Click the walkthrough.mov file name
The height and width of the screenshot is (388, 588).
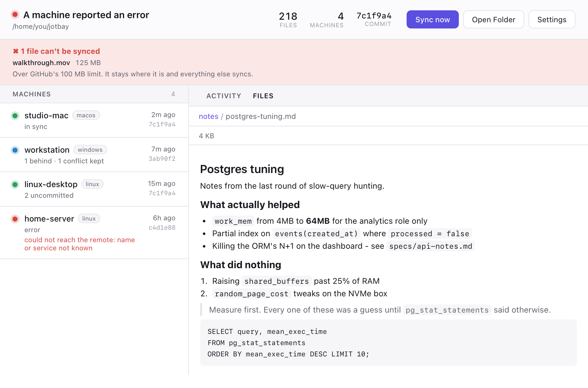(x=41, y=63)
